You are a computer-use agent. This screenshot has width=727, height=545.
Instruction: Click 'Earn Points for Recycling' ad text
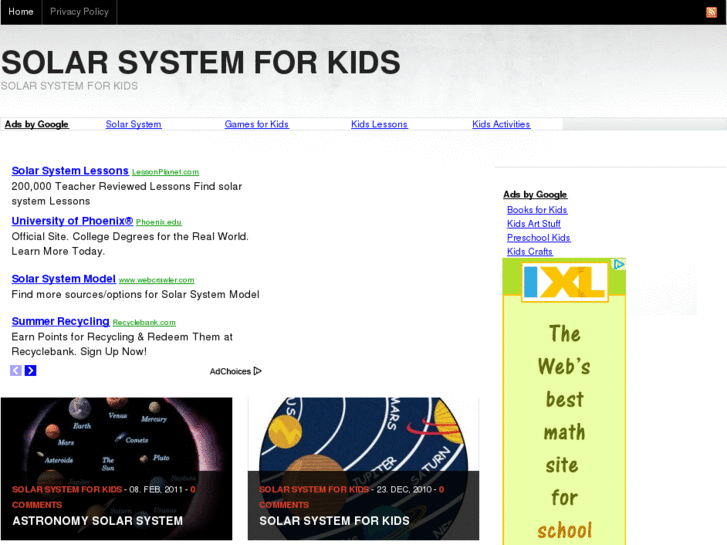(122, 344)
